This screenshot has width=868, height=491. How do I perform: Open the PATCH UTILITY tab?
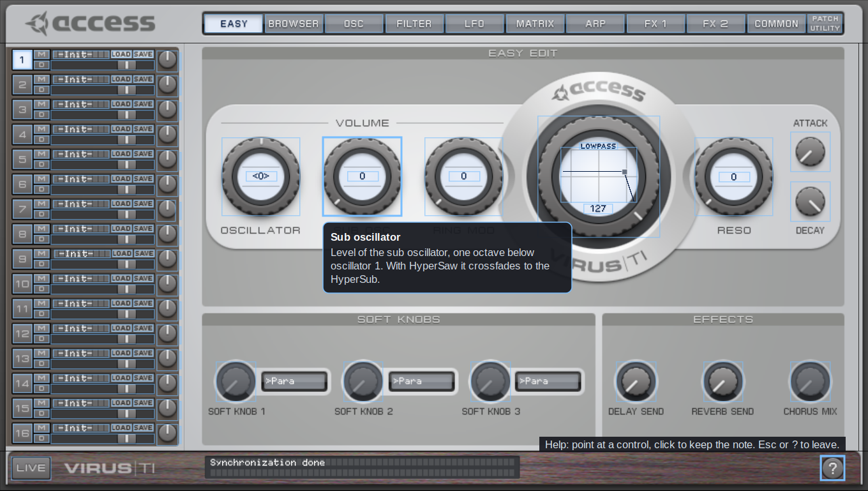[825, 24]
